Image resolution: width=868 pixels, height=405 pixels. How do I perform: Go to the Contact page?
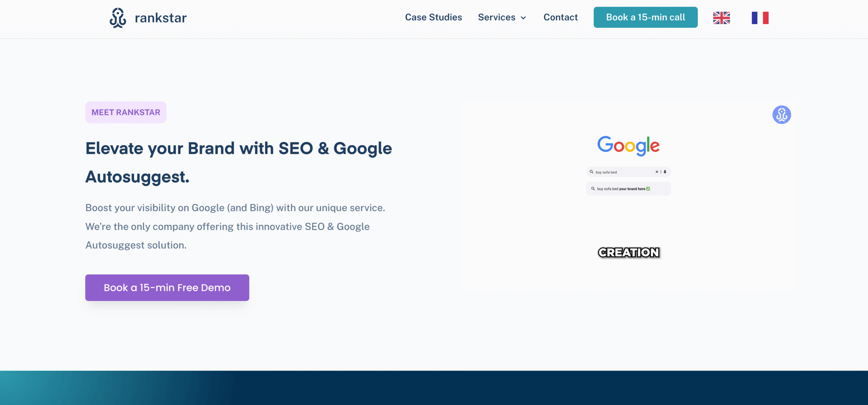560,17
